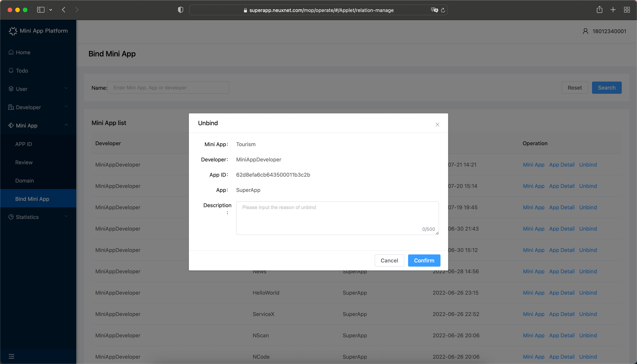Click App Detail for the 07-20 15:14 row
Image resolution: width=637 pixels, height=364 pixels.
pyautogui.click(x=562, y=186)
